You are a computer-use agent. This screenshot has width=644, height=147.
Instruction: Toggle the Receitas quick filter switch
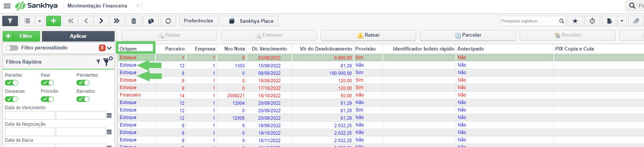(x=12, y=83)
